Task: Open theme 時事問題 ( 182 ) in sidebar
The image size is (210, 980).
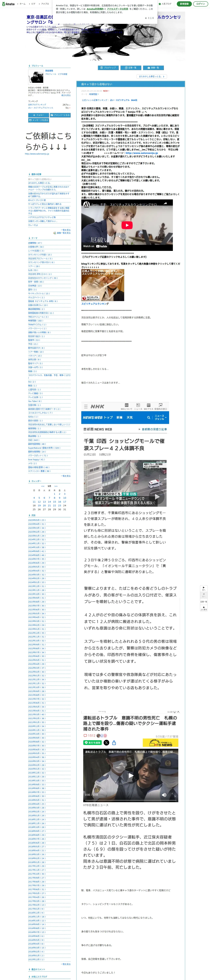Action: click(35, 321)
